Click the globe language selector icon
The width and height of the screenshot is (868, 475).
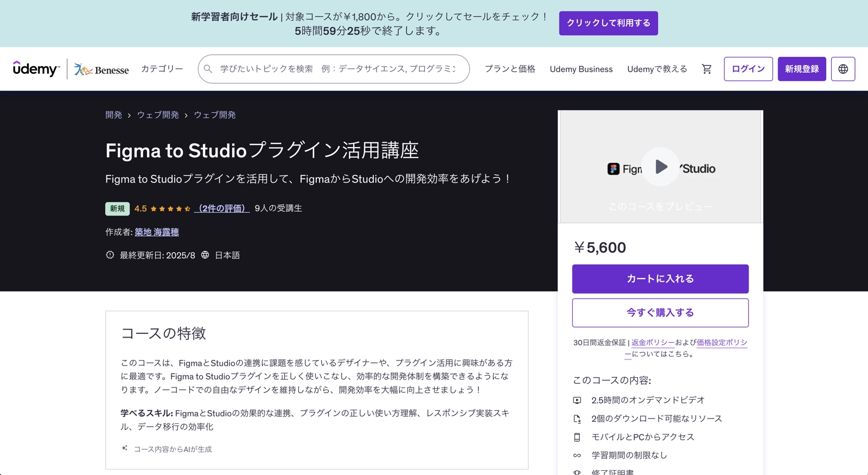(x=843, y=69)
